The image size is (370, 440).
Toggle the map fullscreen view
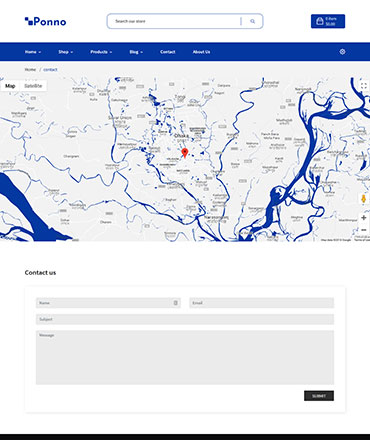[364, 86]
